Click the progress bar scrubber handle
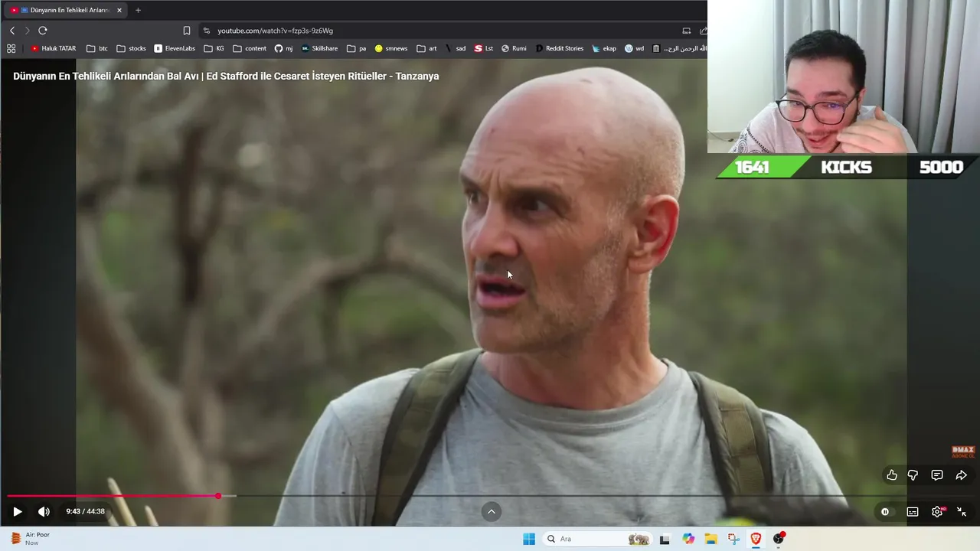The image size is (980, 551). pyautogui.click(x=218, y=496)
